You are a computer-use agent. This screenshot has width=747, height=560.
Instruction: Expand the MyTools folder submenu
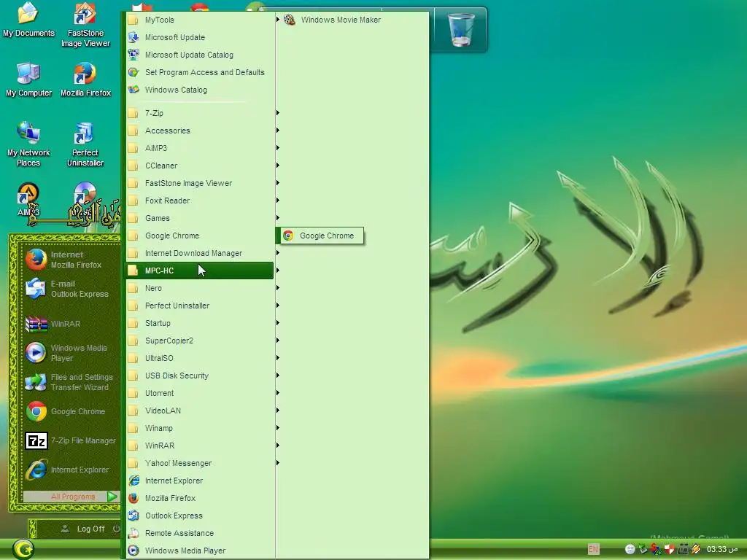200,20
